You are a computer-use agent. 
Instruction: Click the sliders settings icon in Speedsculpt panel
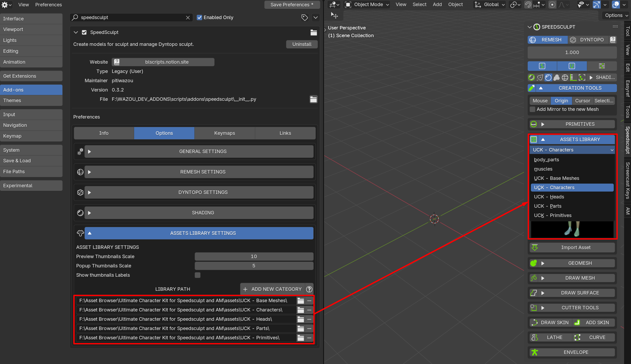602,66
